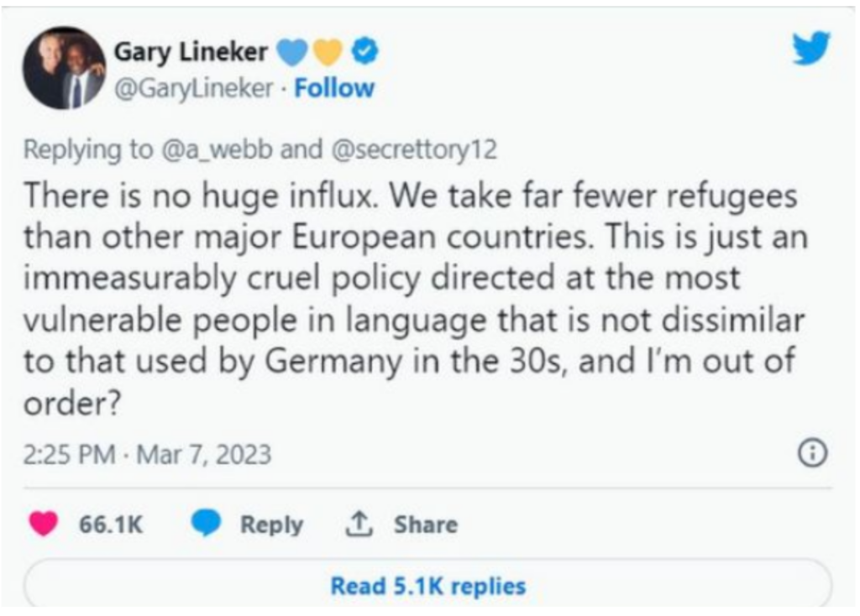Screen dimensions: 860x616
Task: Click the Gary Lineker display name
Action: pos(191,52)
